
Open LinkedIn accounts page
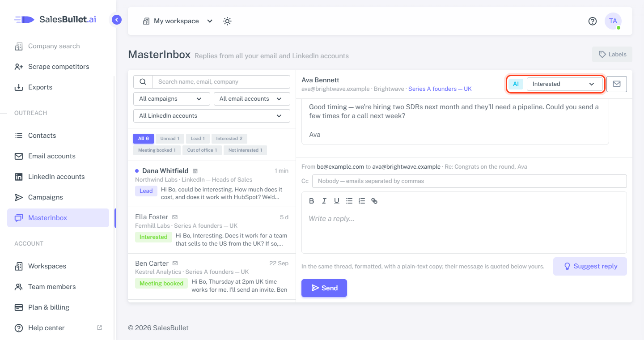58,177
